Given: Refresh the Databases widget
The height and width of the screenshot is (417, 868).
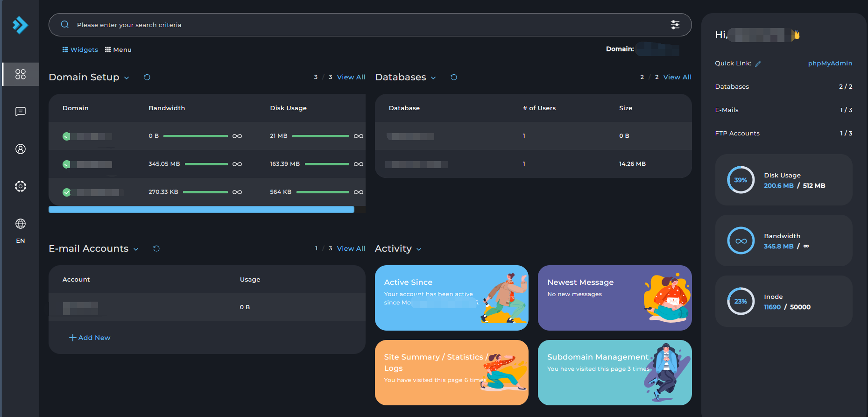Looking at the screenshot, I should [454, 78].
